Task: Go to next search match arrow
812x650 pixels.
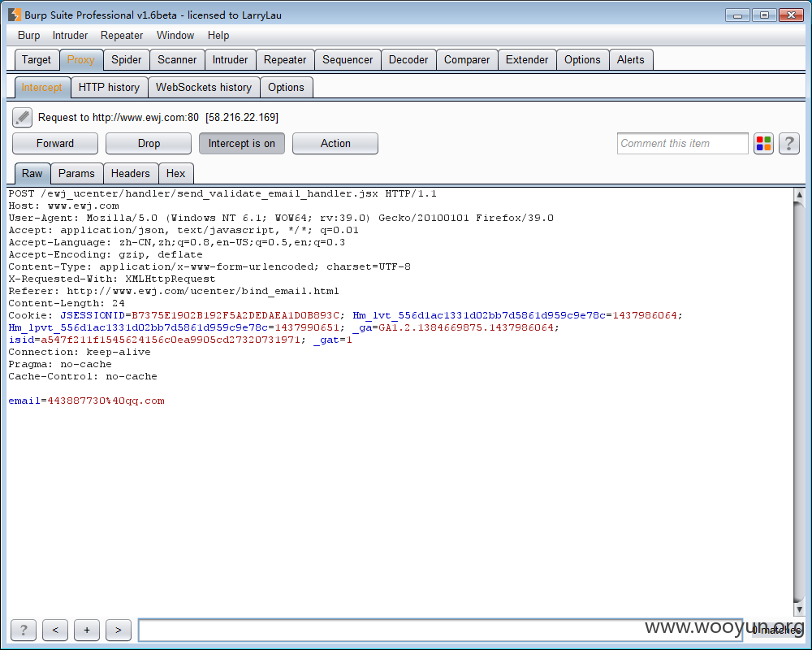Action: point(119,630)
